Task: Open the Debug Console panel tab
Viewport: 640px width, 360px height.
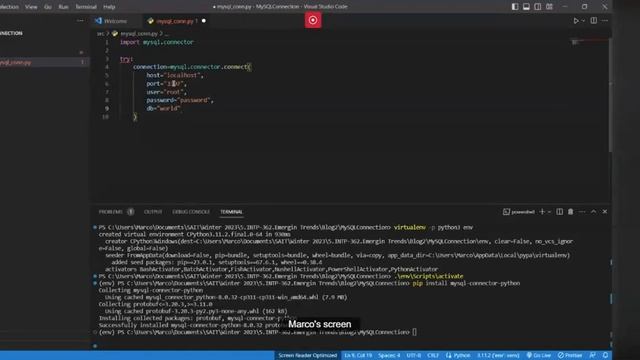Action: pyautogui.click(x=191, y=212)
